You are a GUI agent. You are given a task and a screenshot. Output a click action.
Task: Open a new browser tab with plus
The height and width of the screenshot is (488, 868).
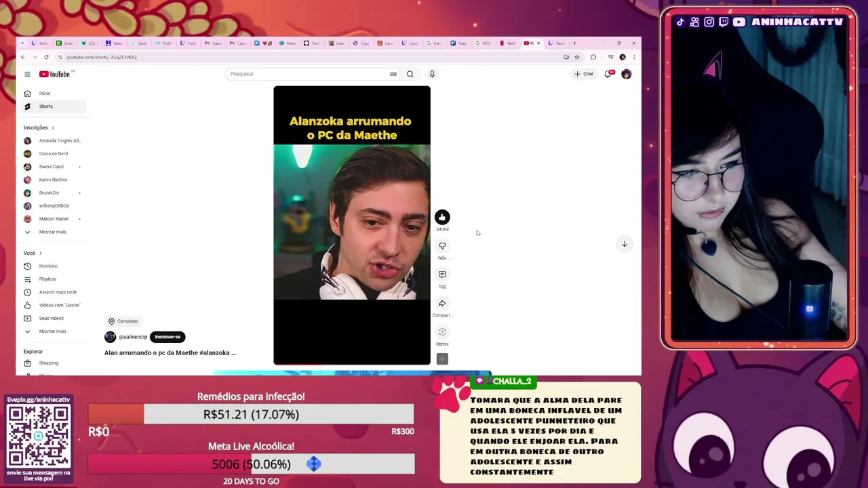pos(574,43)
